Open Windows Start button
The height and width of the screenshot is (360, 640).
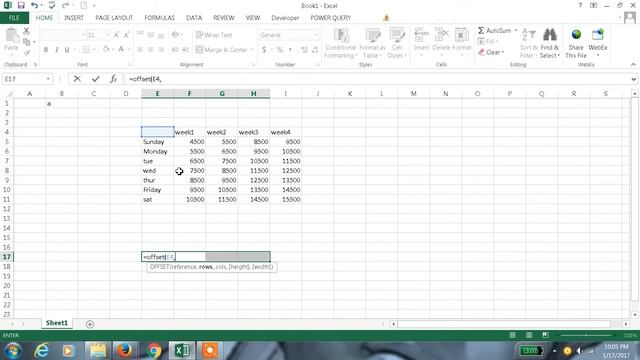[x=13, y=350]
